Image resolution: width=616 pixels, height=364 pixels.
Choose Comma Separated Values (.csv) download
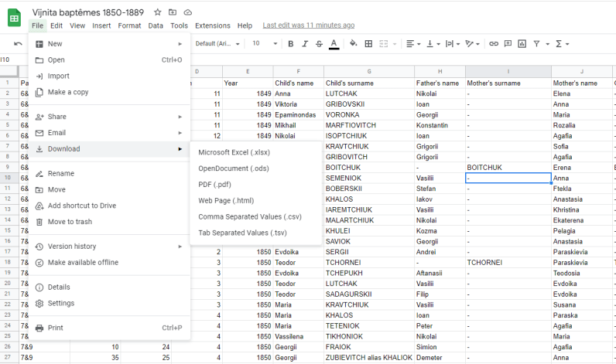coord(249,216)
